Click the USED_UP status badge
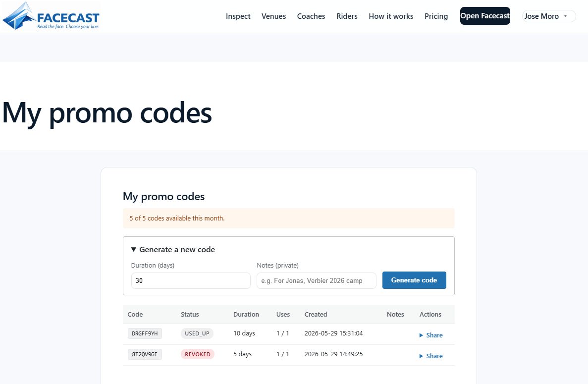The image size is (588, 384). click(197, 333)
